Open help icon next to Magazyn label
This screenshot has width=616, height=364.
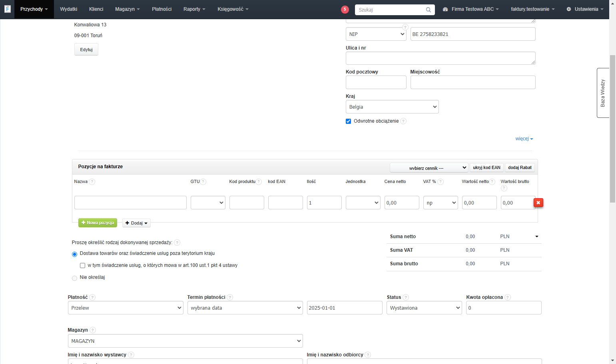[x=93, y=330]
